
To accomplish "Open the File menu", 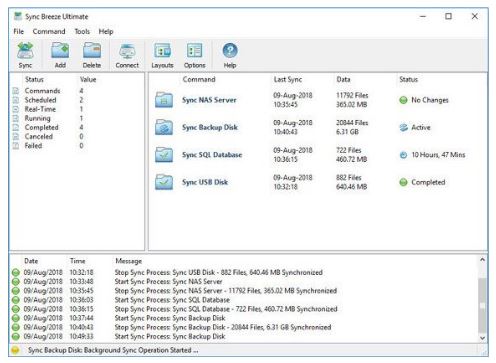I will (x=18, y=31).
